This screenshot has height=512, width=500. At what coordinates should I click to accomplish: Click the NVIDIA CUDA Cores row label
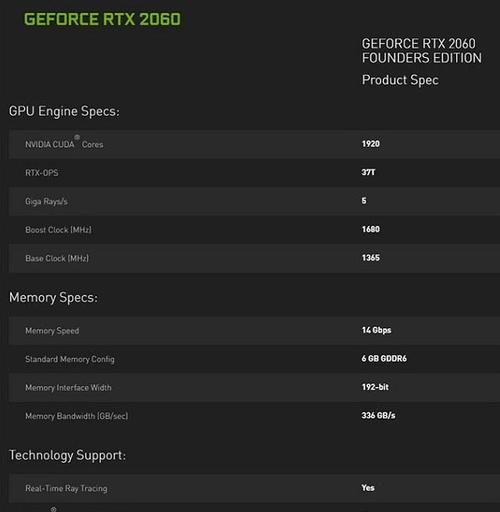[64, 144]
